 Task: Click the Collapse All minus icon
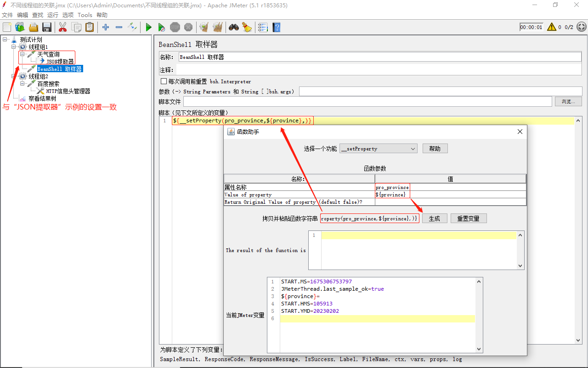pos(119,27)
